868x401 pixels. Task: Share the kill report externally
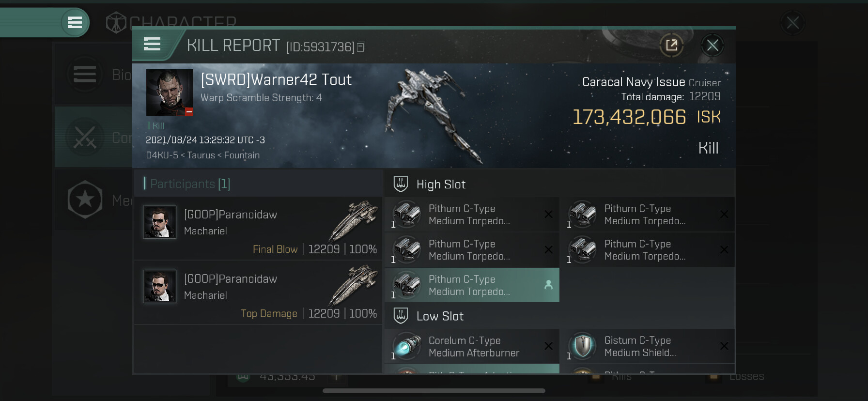671,46
